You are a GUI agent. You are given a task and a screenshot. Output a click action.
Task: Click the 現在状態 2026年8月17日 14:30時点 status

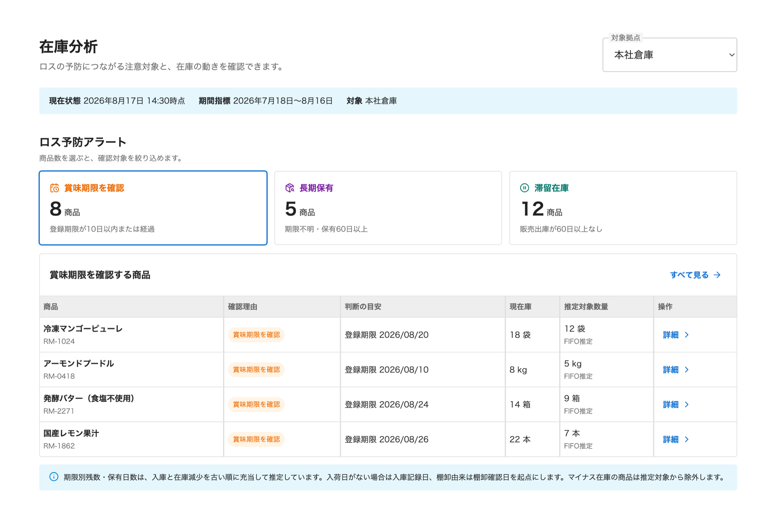117,101
